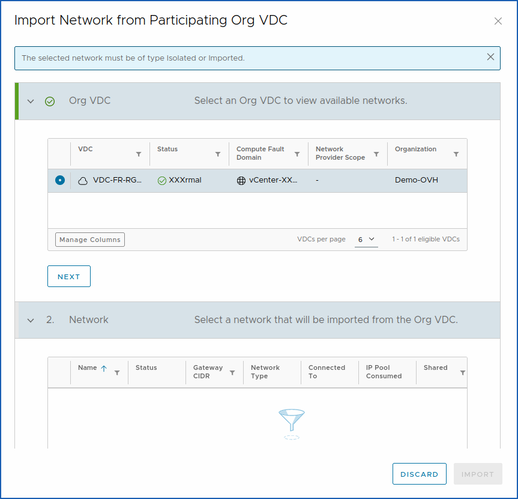518x499 pixels.
Task: Filter the Gateway CIDR column
Action: point(232,373)
